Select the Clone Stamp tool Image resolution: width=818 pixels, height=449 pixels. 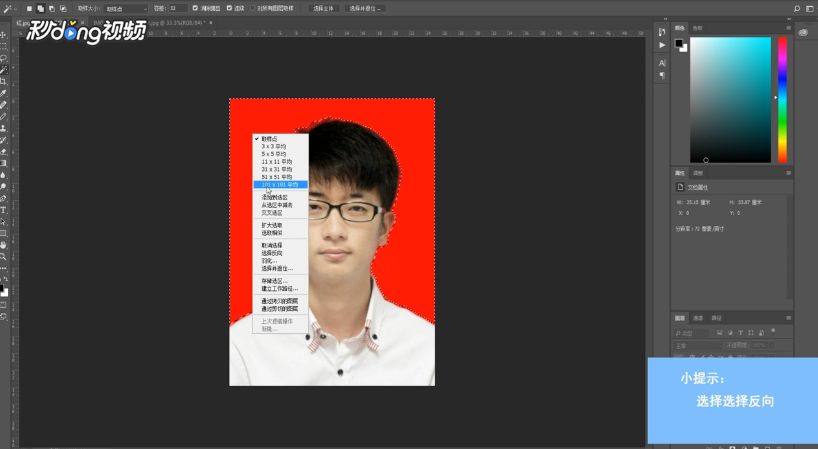coord(4,128)
